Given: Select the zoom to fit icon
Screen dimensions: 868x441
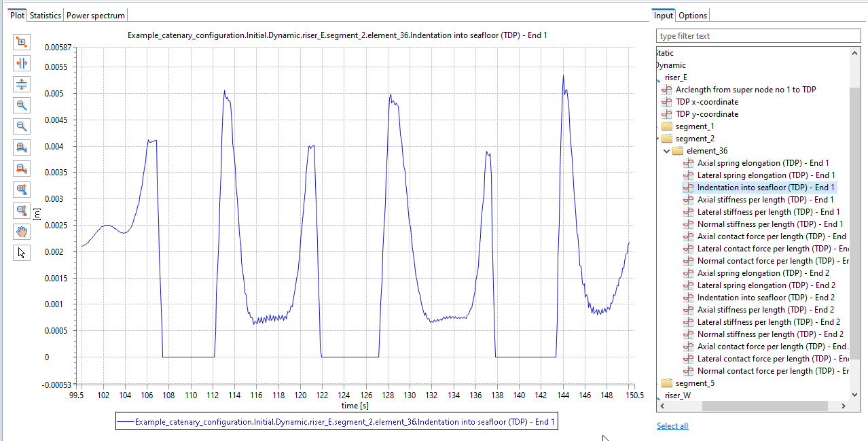Looking at the screenshot, I should coord(21,42).
